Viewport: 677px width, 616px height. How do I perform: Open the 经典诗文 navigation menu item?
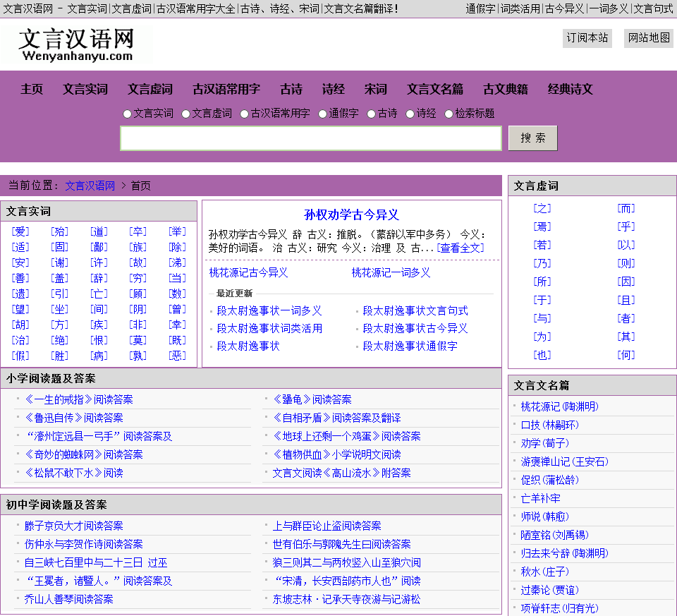point(571,90)
